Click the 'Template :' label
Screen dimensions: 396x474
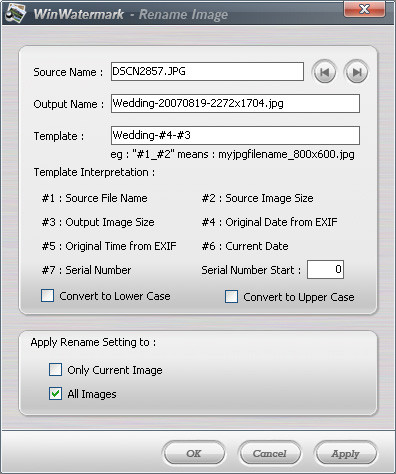tap(59, 136)
